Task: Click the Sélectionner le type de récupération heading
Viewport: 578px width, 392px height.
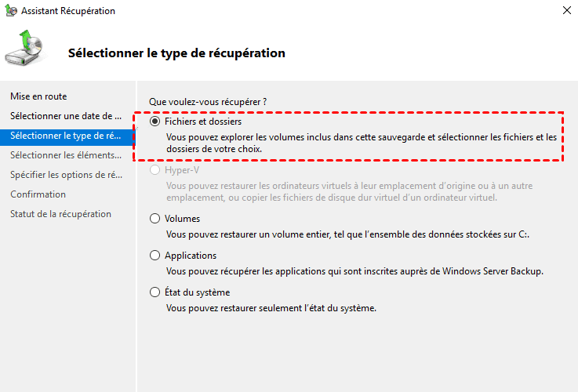Action: (x=176, y=53)
